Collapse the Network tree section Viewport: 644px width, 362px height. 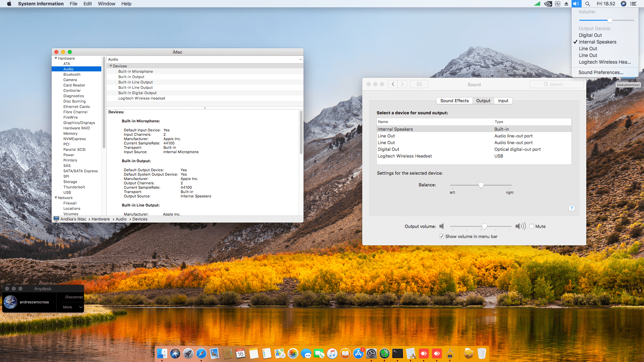[56, 198]
